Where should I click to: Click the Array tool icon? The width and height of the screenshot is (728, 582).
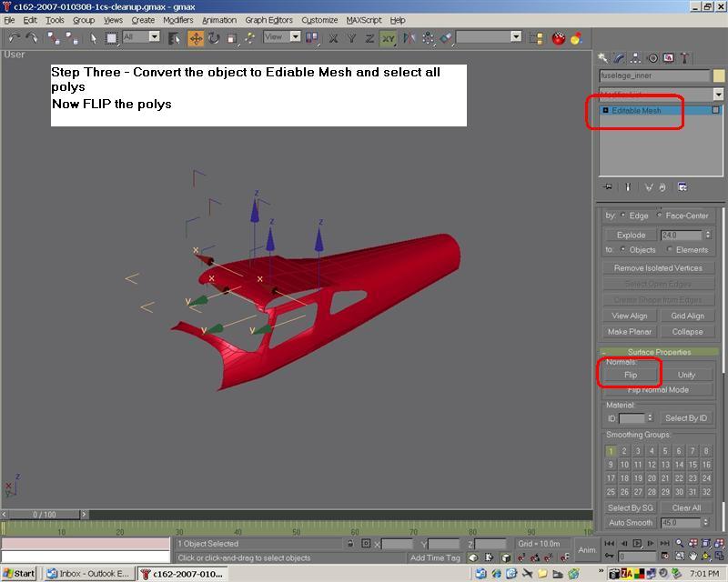pyautogui.click(x=428, y=38)
